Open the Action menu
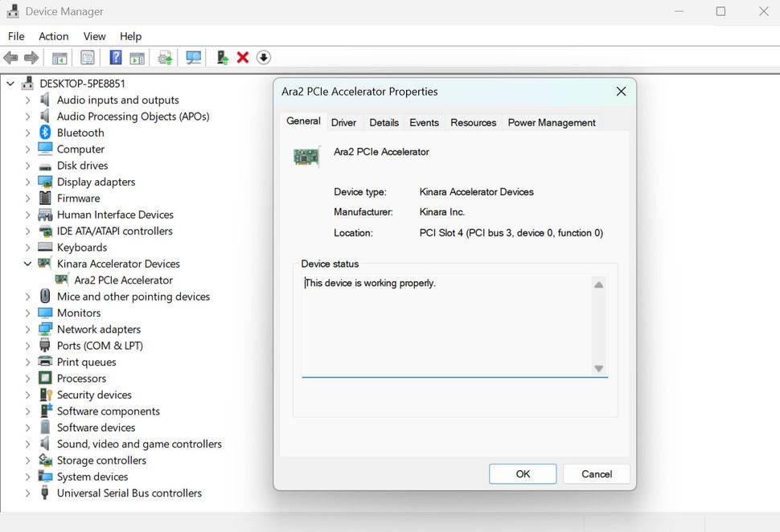This screenshot has width=780, height=532. coord(53,36)
